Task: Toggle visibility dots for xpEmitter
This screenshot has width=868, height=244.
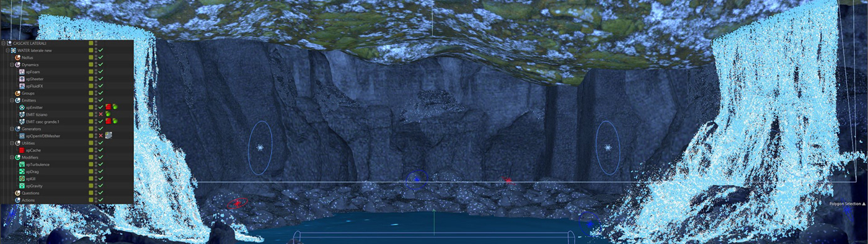Action: (x=96, y=108)
